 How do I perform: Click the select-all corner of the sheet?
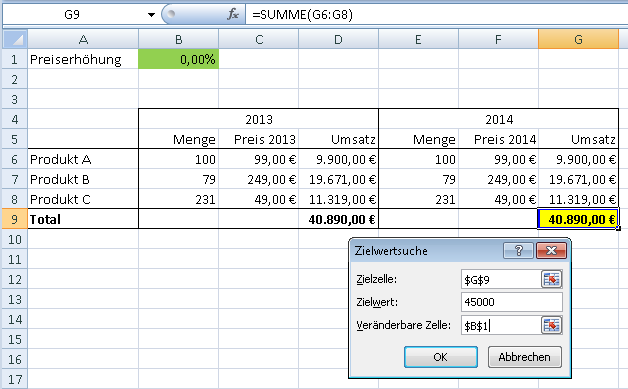pyautogui.click(x=15, y=39)
